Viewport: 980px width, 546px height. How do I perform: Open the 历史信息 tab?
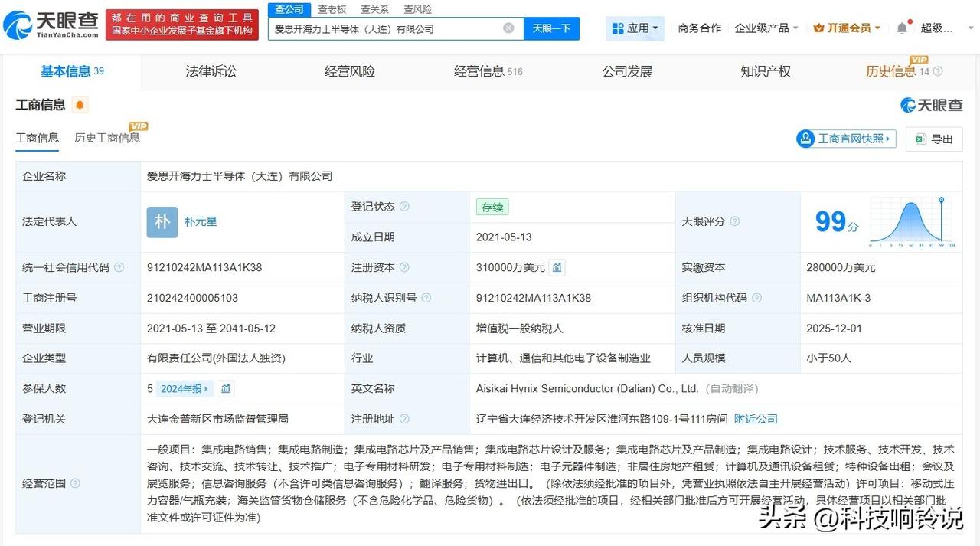[890, 71]
